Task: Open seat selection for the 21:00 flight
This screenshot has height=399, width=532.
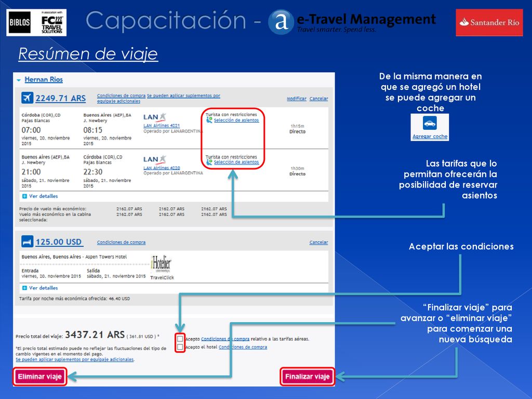Action: pyautogui.click(x=236, y=162)
